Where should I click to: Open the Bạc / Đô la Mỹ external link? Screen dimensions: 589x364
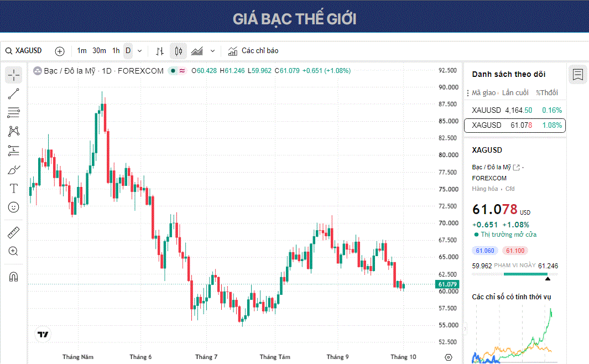[516, 167]
